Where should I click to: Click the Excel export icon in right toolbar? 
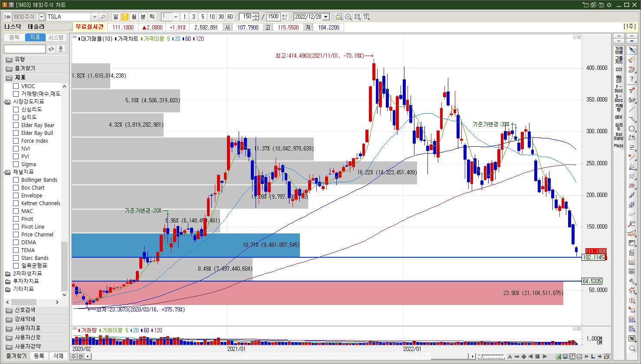click(632, 338)
